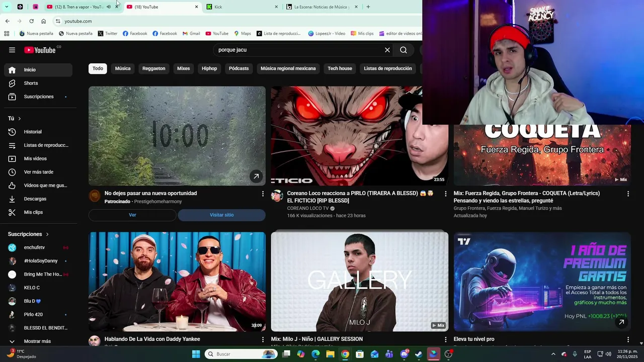Click the taskbar Buscar search box
The image size is (644, 362).
pos(241,354)
